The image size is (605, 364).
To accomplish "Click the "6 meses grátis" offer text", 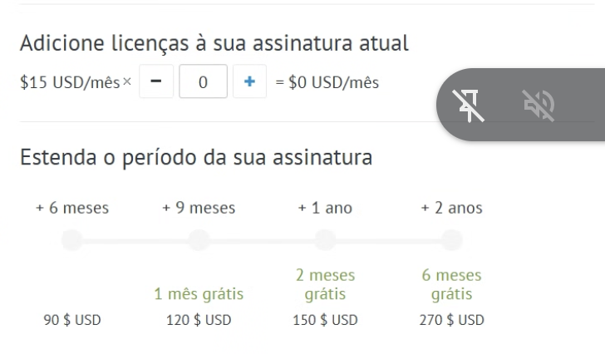I will pyautogui.click(x=451, y=284).
